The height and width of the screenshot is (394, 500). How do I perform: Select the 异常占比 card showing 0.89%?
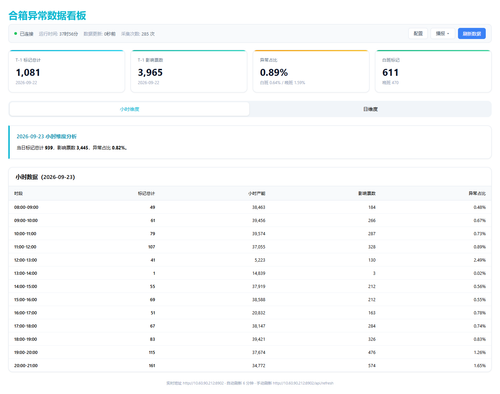(311, 71)
